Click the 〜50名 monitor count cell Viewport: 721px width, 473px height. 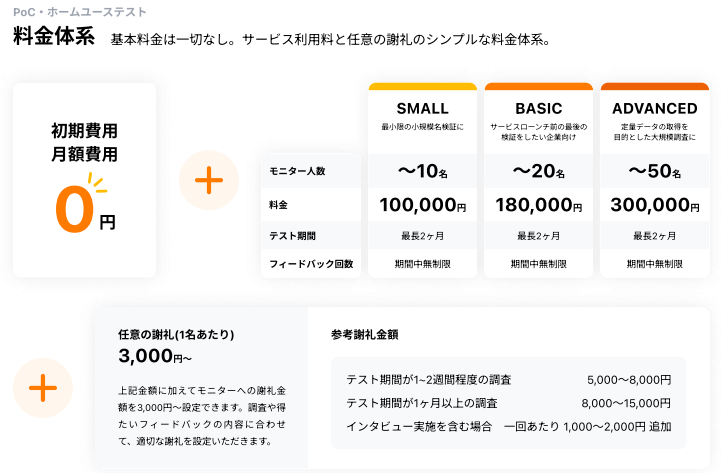coord(655,171)
